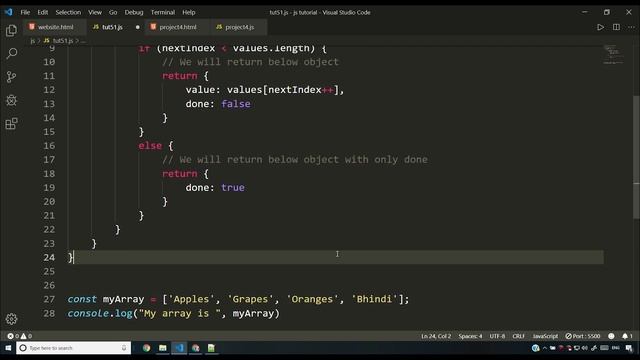Click line number 24 in gutter
Screen dimensions: 640x360
click(49, 257)
